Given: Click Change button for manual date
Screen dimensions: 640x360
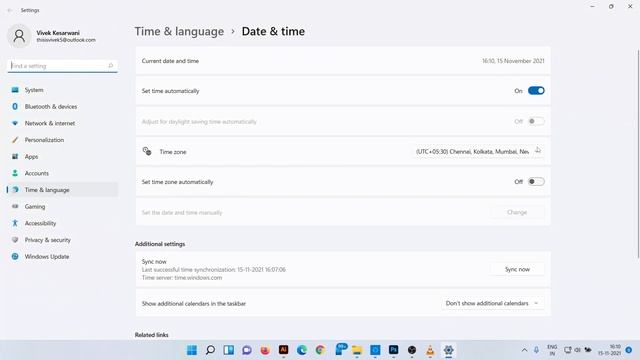Looking at the screenshot, I should (x=517, y=212).
